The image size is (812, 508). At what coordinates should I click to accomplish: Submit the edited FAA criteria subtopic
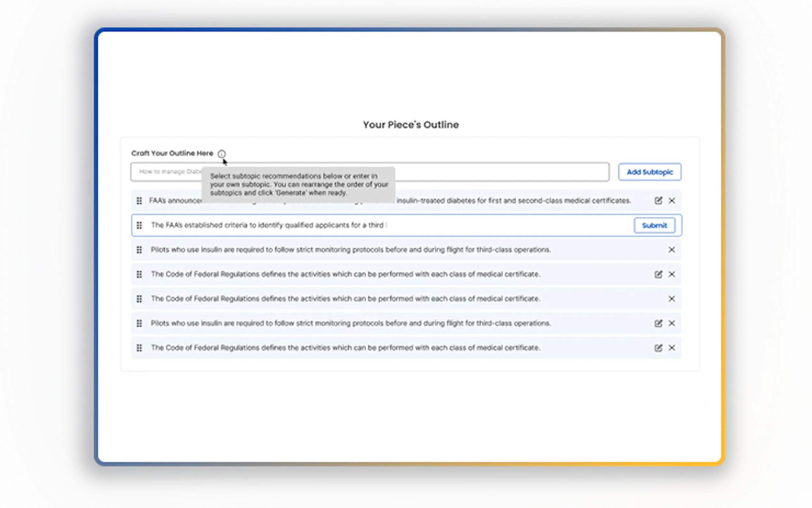654,226
